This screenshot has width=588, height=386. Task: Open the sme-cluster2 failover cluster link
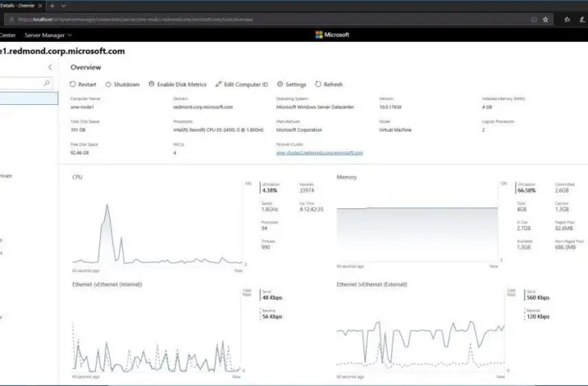tap(320, 153)
